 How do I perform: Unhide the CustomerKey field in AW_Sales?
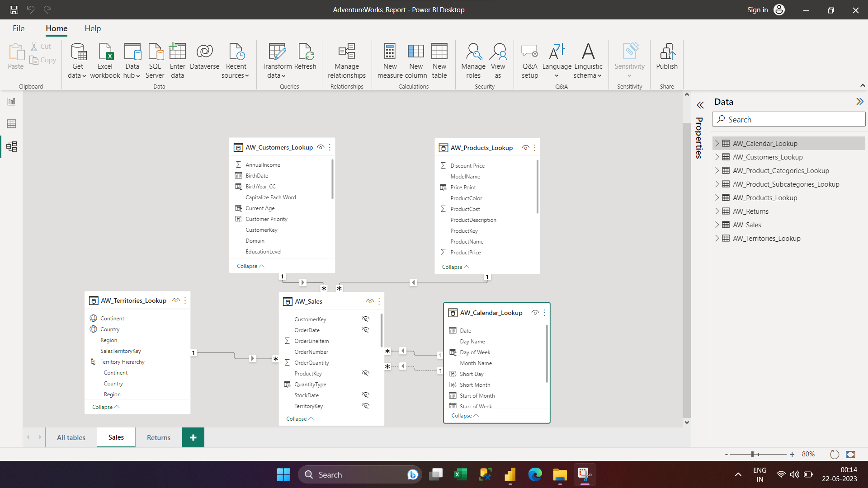[366, 319]
